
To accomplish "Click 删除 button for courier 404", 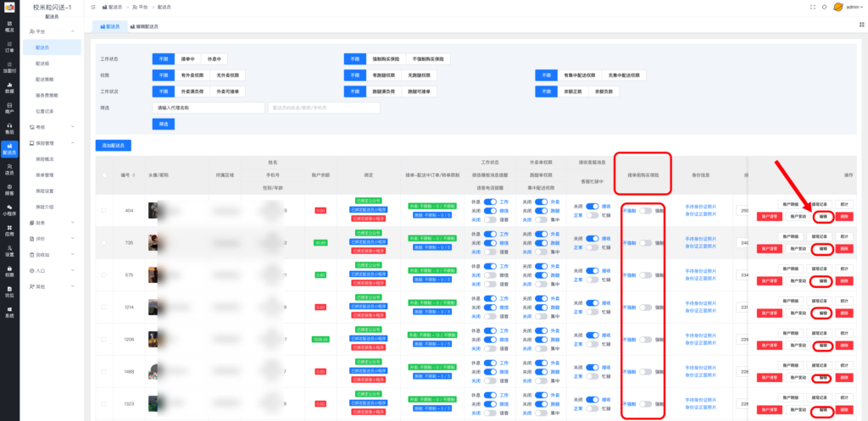I will [843, 216].
